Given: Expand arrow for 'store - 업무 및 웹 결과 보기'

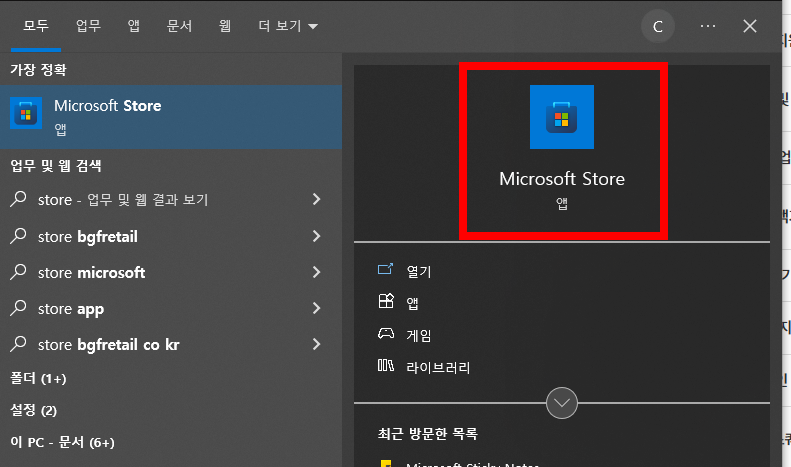Looking at the screenshot, I should pos(316,199).
